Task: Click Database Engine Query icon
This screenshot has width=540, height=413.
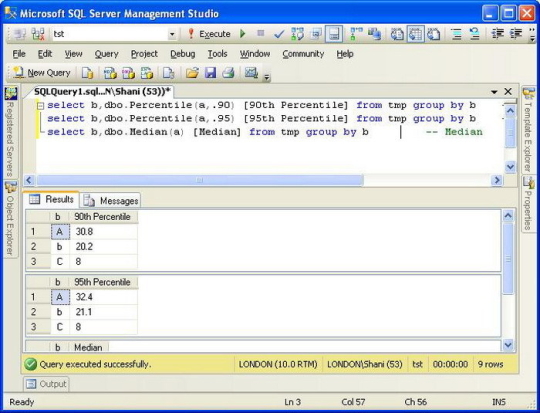Action: tap(87, 73)
